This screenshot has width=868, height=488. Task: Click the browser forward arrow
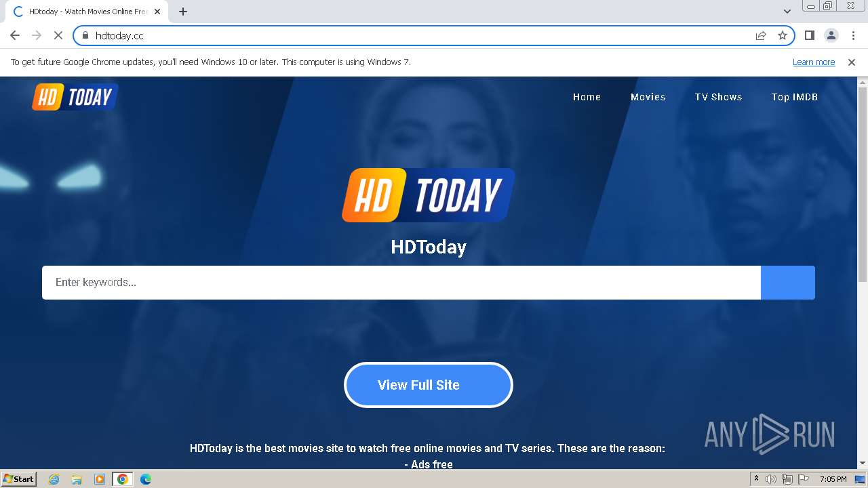37,35
